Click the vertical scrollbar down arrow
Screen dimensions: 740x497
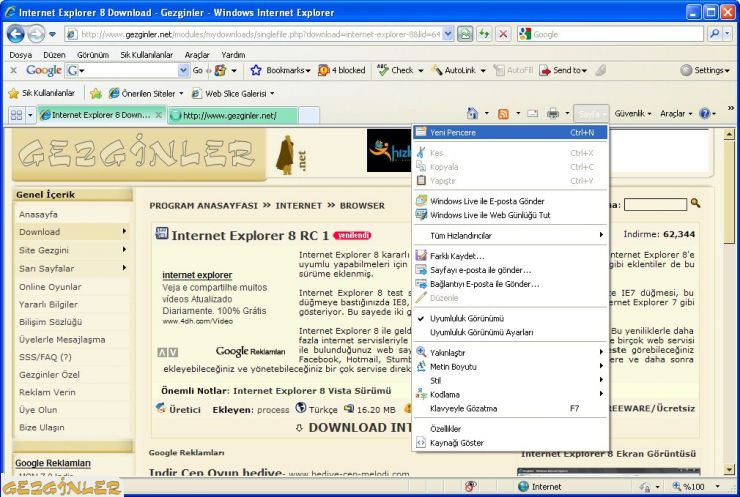tap(729, 470)
